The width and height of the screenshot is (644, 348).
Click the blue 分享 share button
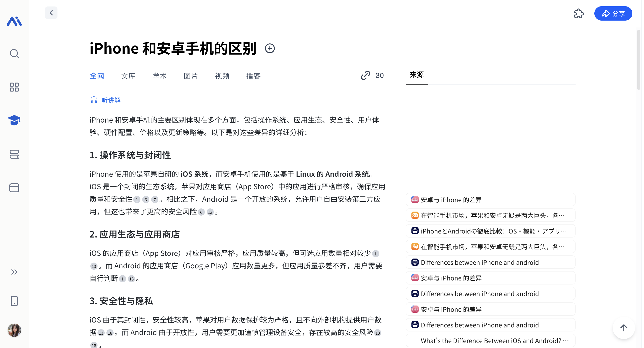coord(613,13)
